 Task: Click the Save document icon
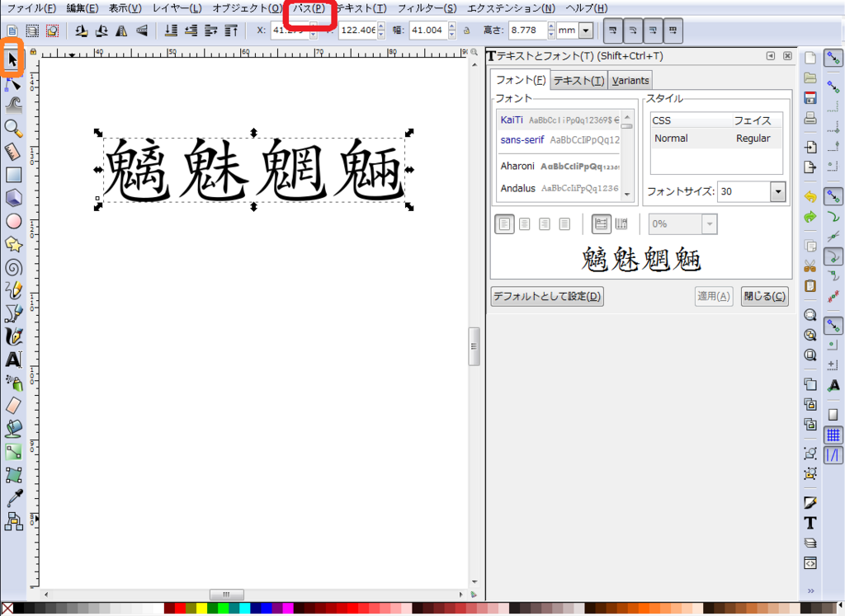[x=810, y=97]
